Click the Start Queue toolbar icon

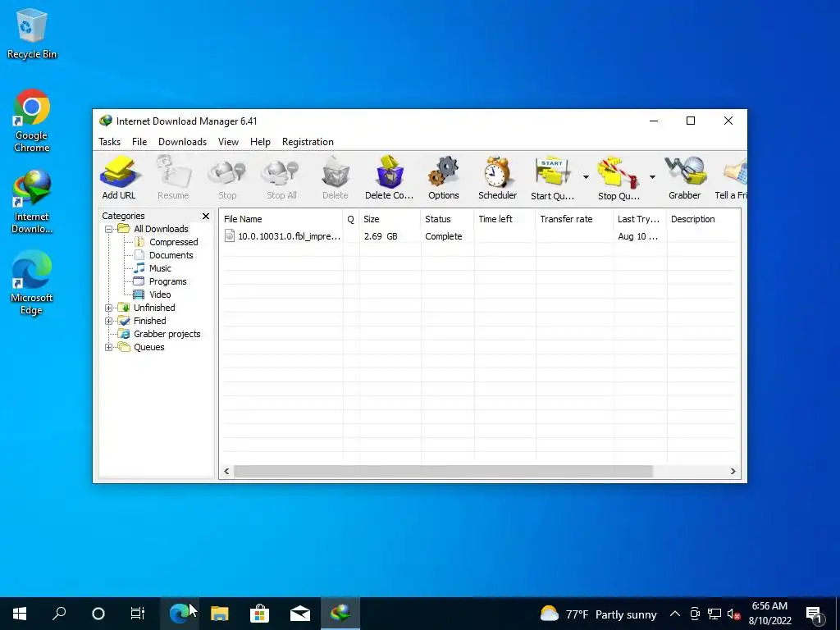(552, 178)
